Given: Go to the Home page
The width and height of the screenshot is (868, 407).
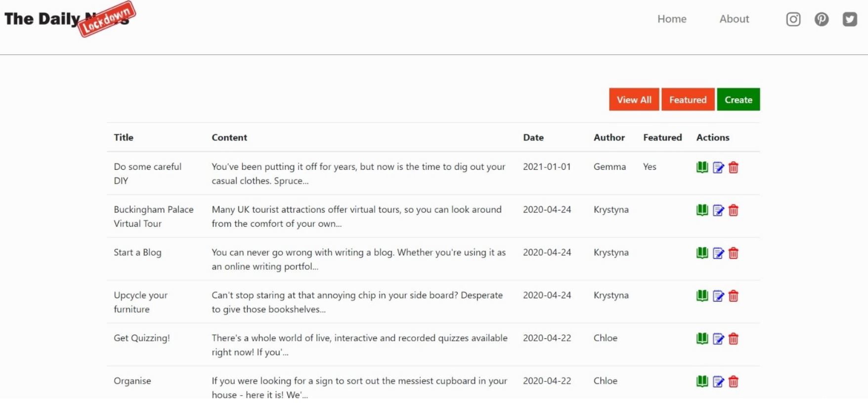Looking at the screenshot, I should (672, 19).
